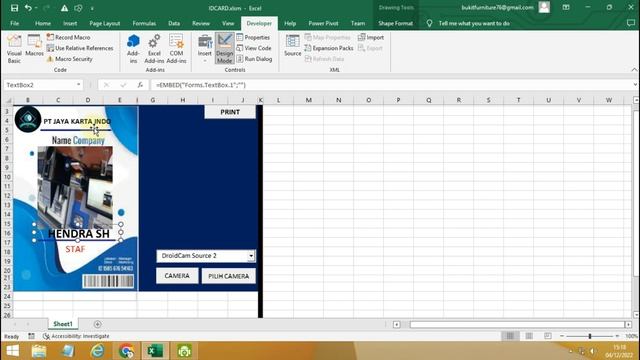This screenshot has height=360, width=640.
Task: Click XML Expansion Packs
Action: point(329,48)
